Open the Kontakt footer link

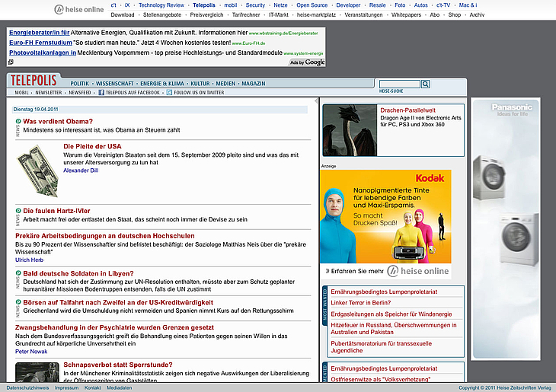(x=93, y=387)
